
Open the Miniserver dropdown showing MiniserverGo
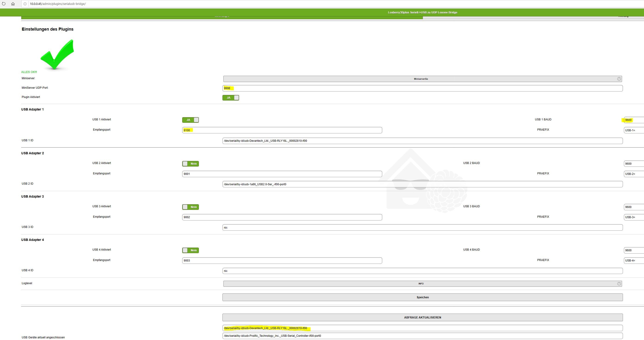(422, 79)
